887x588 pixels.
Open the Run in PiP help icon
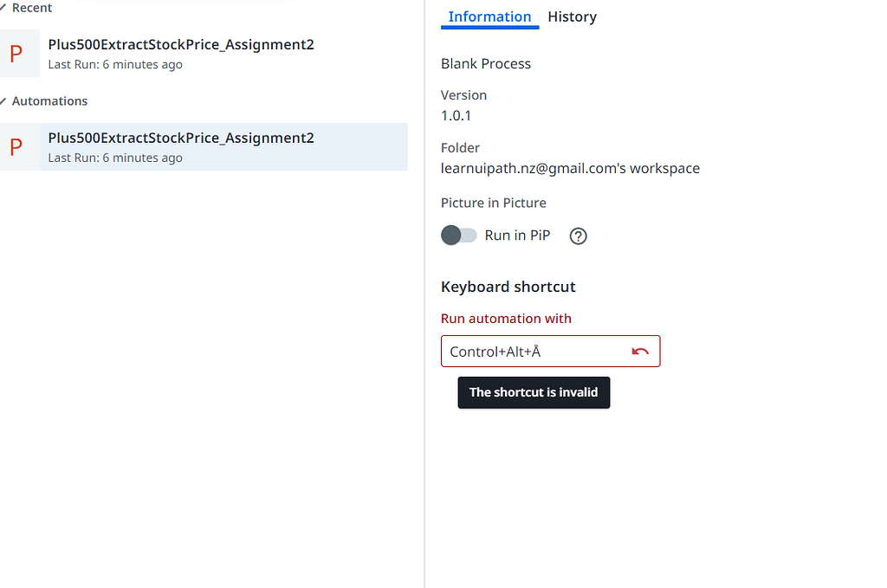click(579, 236)
